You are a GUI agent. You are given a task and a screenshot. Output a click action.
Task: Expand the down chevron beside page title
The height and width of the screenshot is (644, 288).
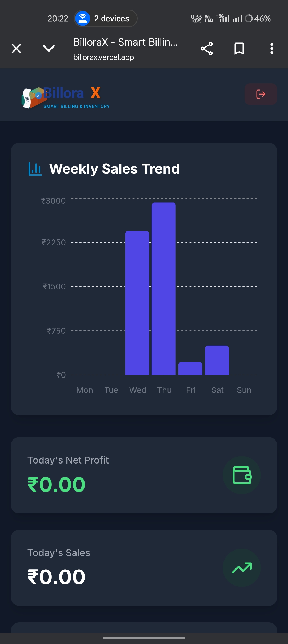tap(49, 49)
